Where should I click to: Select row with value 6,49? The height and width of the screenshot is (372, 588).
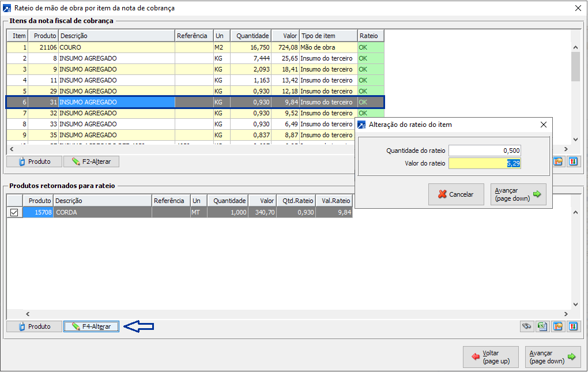(x=181, y=124)
